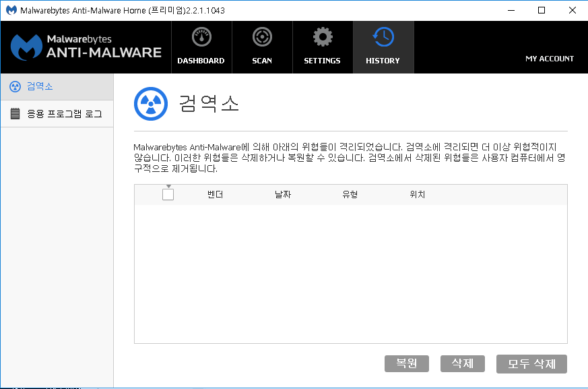Click the 모두 삭제 delete all button
The image size is (588, 389).
point(531,364)
